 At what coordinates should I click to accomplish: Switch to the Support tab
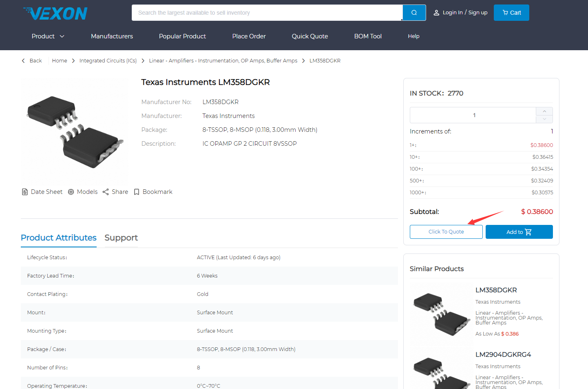(121, 238)
